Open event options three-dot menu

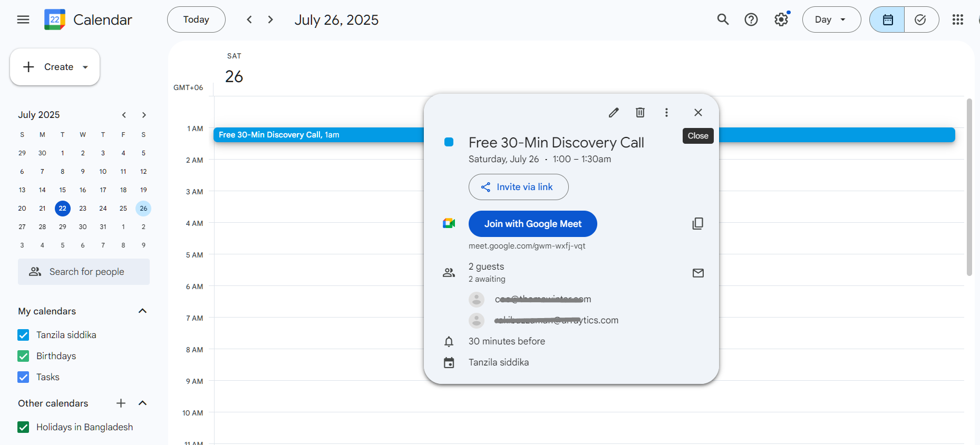click(x=666, y=113)
